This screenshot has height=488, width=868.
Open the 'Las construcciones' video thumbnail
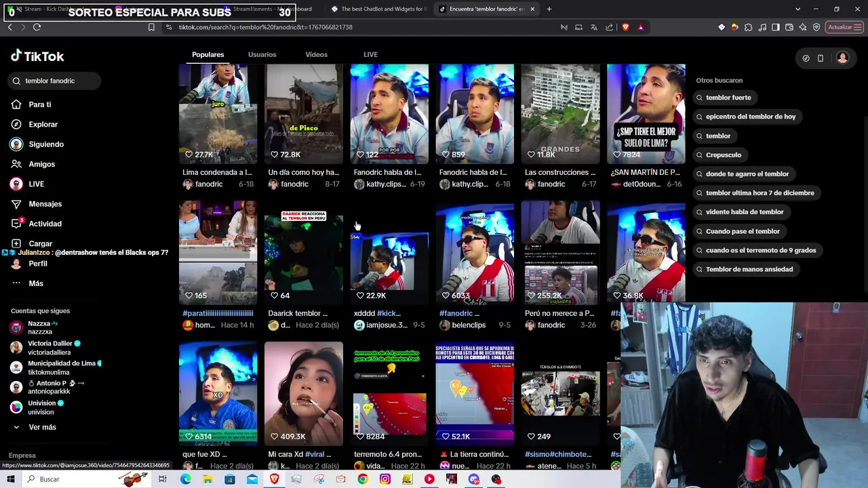[560, 114]
